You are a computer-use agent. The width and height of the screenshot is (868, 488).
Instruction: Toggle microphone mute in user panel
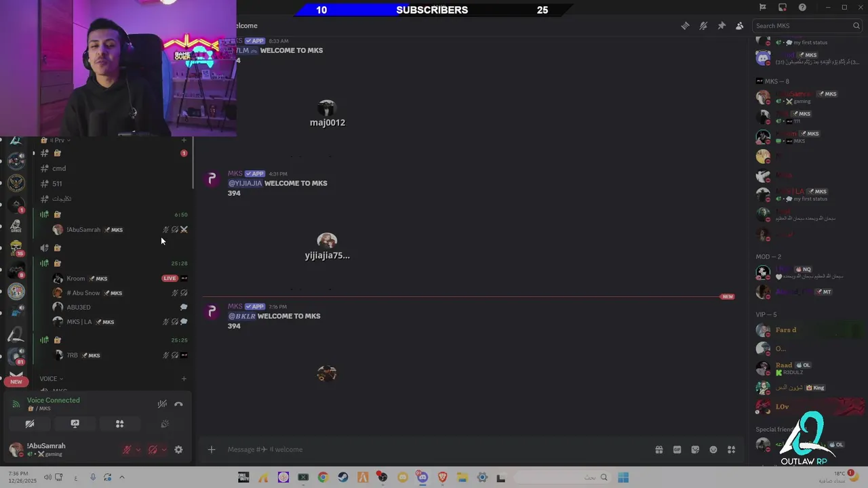click(x=126, y=449)
